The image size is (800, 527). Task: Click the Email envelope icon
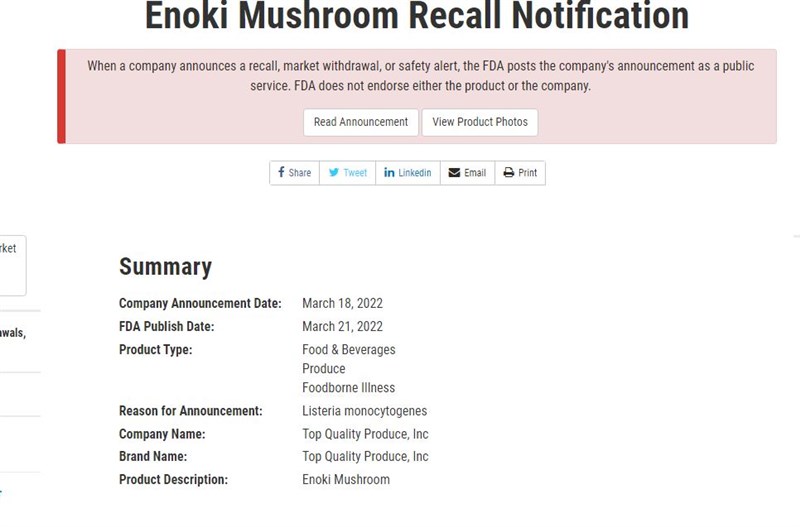pyautogui.click(x=454, y=173)
